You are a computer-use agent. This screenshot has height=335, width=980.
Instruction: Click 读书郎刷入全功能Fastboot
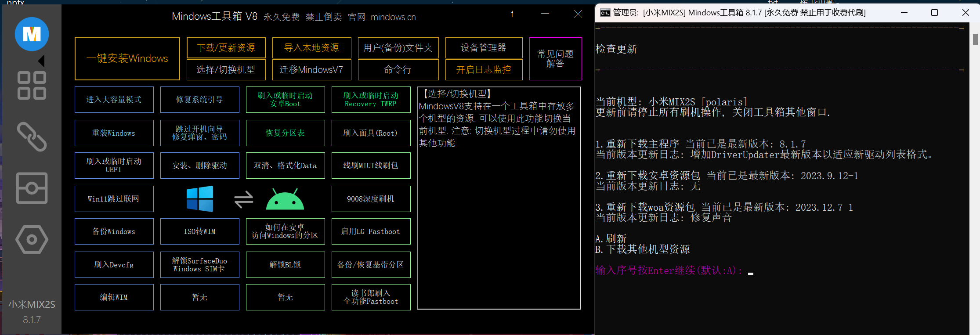click(x=371, y=297)
